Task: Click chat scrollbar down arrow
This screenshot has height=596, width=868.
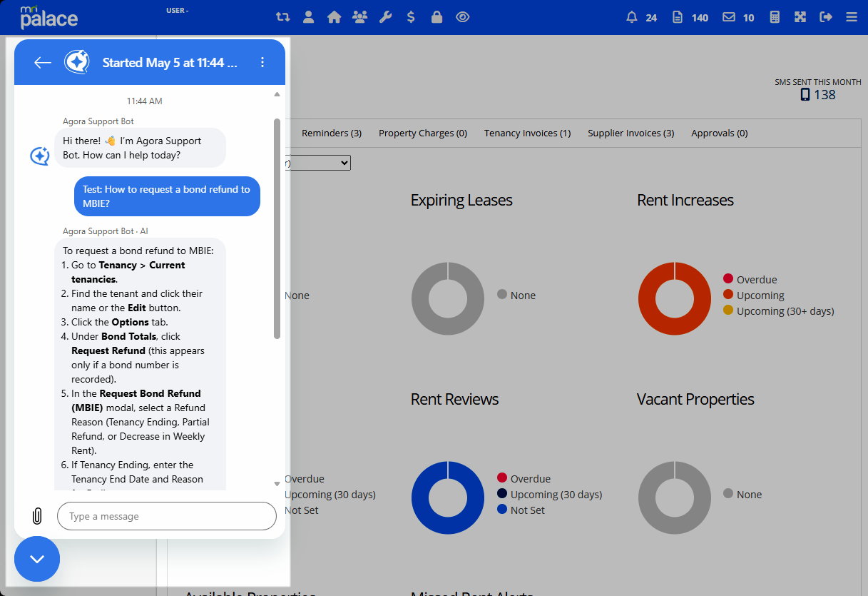Action: point(277,484)
